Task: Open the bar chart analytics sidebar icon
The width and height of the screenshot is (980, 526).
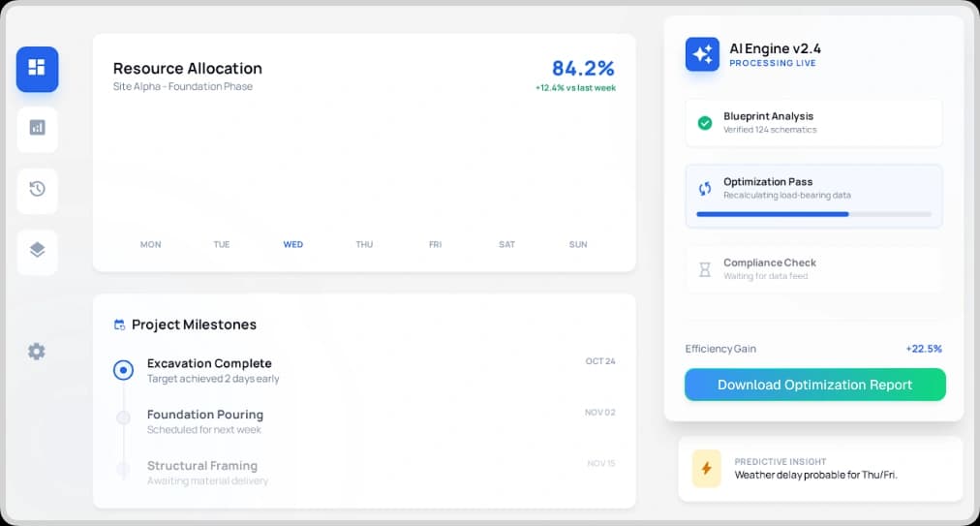Action: pyautogui.click(x=38, y=129)
